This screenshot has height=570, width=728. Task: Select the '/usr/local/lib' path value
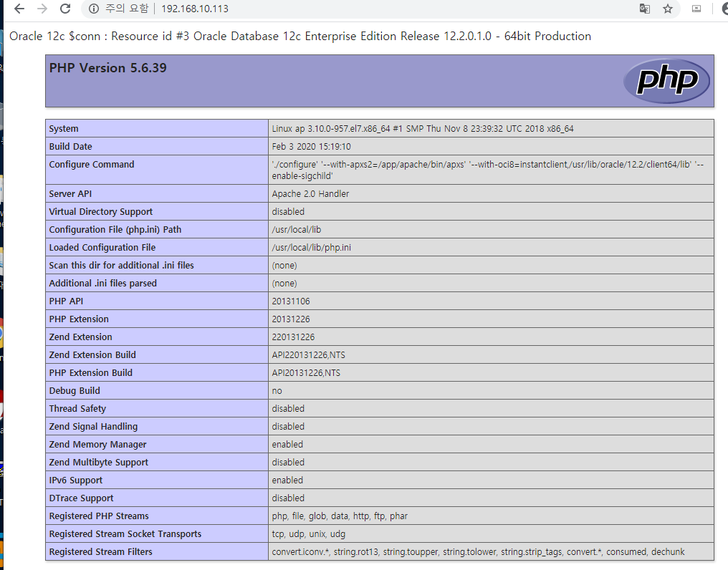[296, 230]
